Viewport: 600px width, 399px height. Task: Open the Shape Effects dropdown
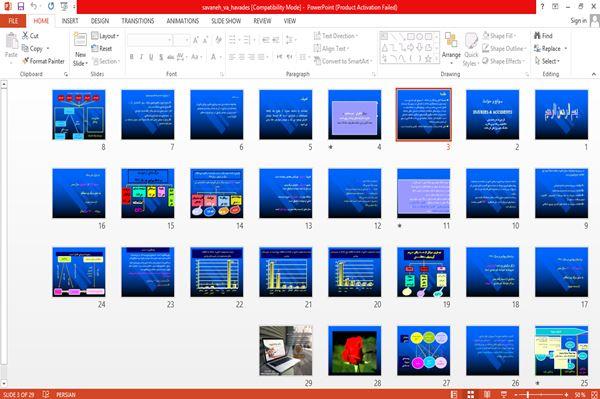[x=504, y=61]
